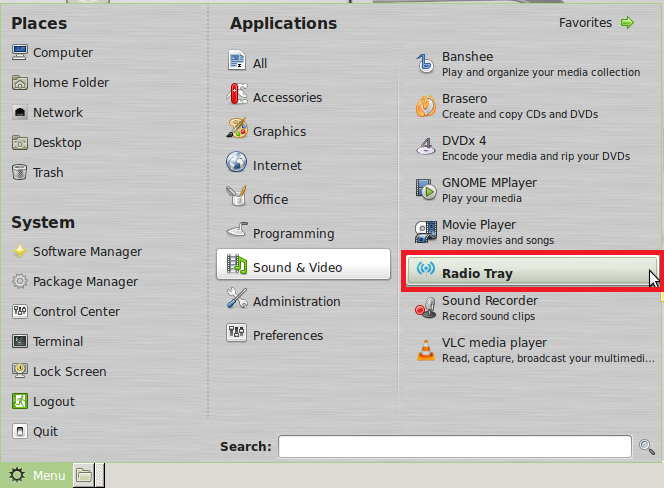
Task: Click the Lock Screen label
Action: click(69, 372)
